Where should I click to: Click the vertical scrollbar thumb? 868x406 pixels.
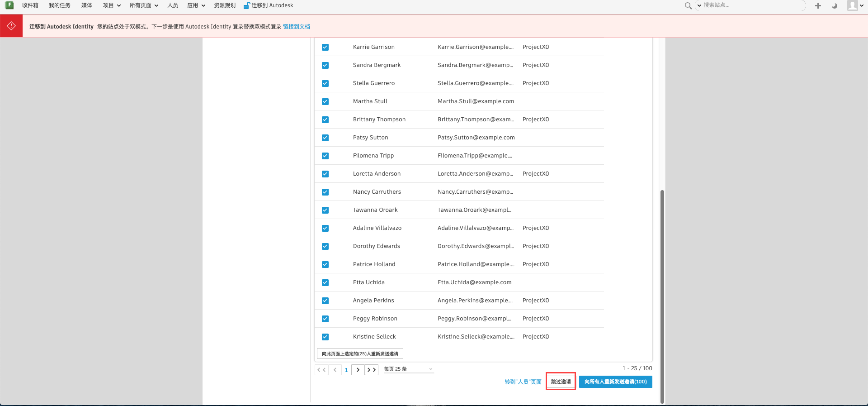662,296
